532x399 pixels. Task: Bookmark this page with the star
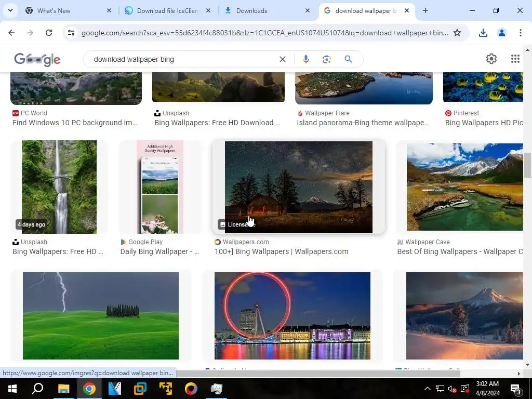coord(457,33)
